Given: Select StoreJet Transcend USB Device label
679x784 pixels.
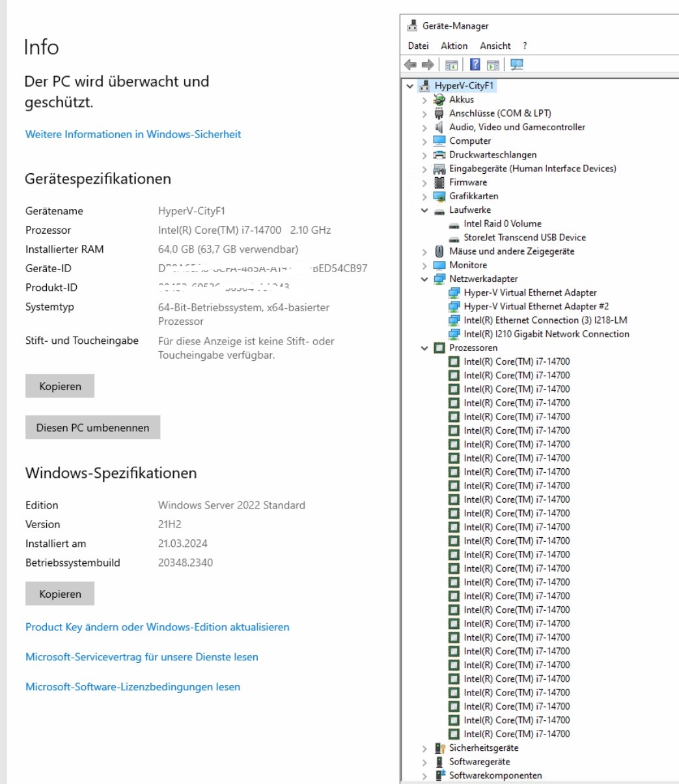Looking at the screenshot, I should [x=525, y=238].
